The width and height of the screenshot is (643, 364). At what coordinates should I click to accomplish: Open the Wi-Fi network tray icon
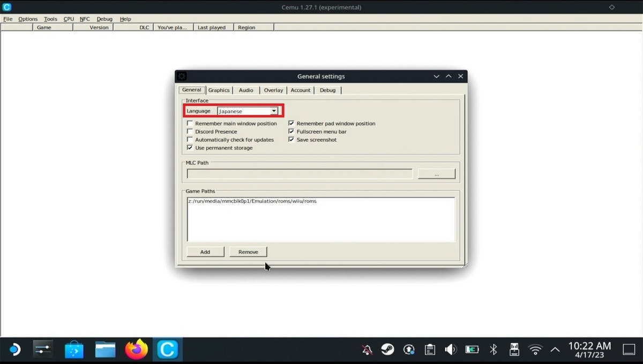[535, 350]
